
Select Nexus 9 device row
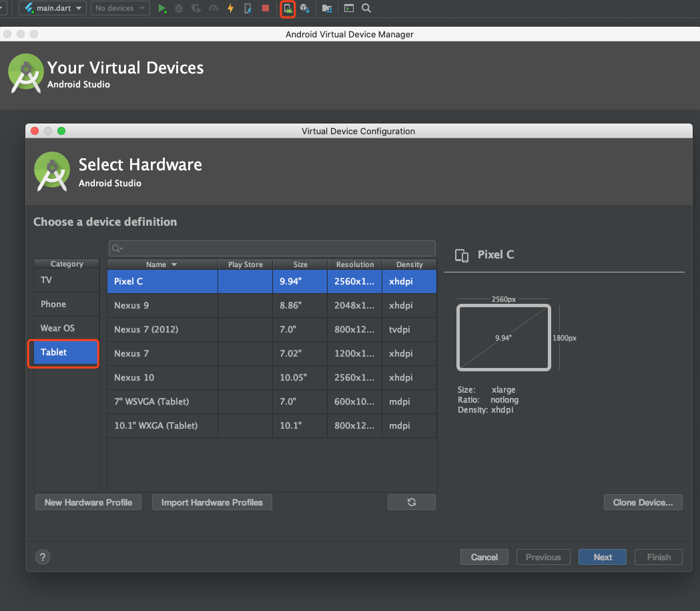pyautogui.click(x=272, y=306)
